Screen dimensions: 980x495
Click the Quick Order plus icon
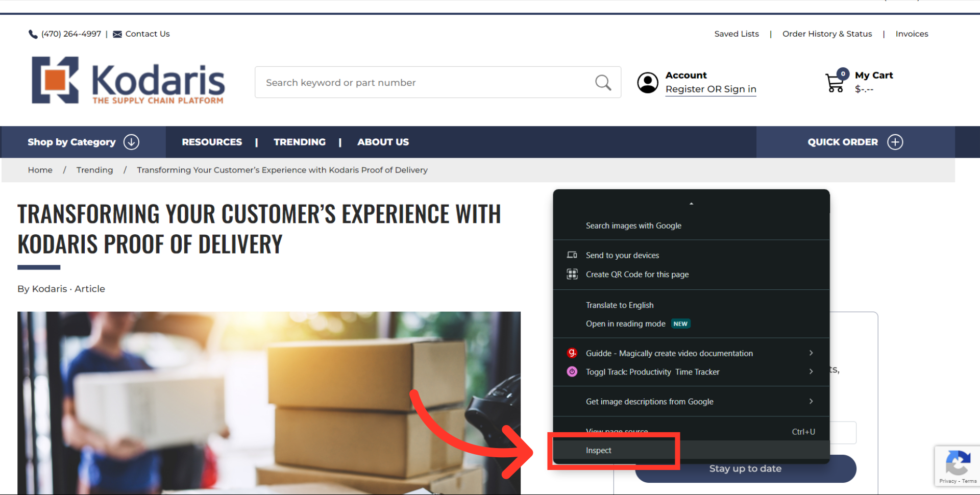(895, 142)
